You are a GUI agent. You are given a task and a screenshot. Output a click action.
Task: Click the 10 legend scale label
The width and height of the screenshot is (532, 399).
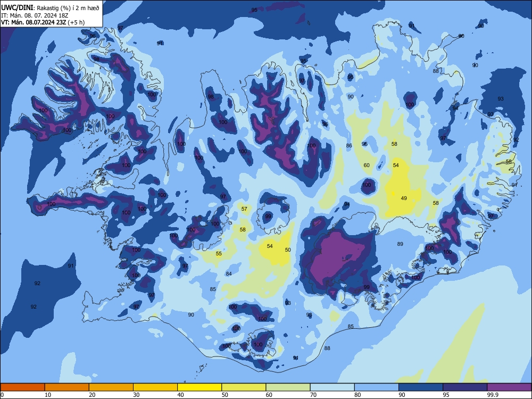(48, 395)
